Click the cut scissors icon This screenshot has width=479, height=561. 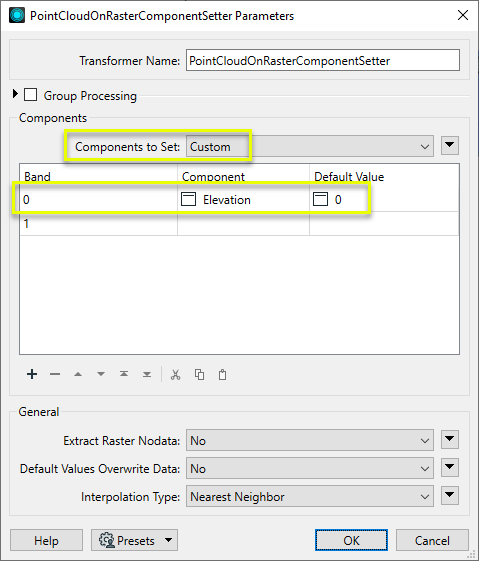175,375
